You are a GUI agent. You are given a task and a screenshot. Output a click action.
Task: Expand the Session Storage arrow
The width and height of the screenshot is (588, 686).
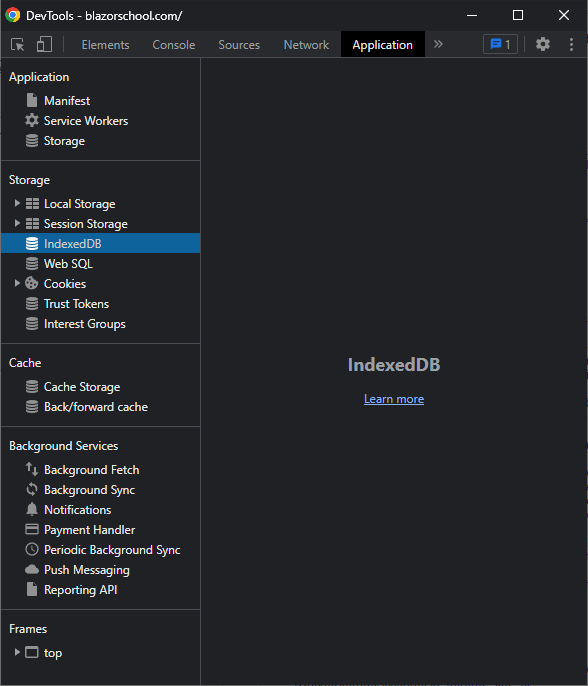click(x=17, y=224)
